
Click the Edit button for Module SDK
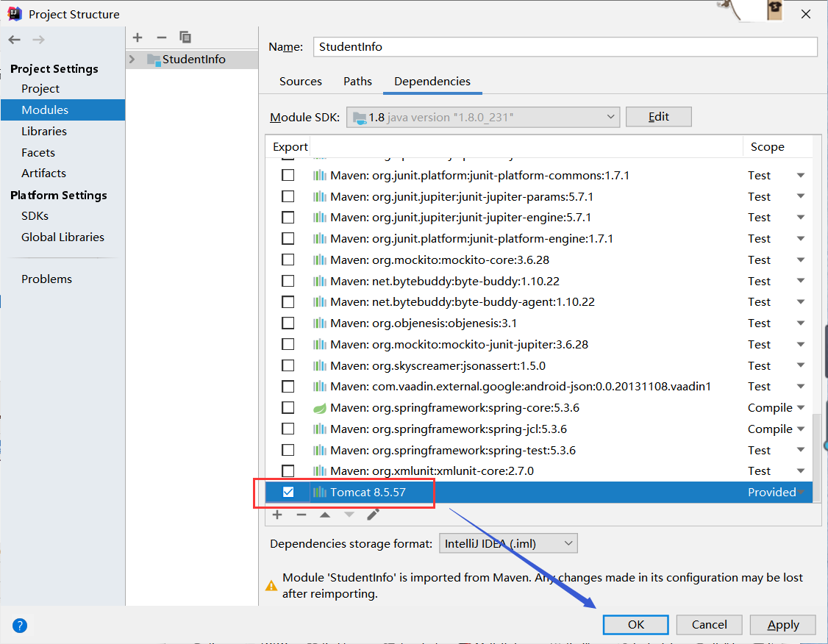(658, 117)
